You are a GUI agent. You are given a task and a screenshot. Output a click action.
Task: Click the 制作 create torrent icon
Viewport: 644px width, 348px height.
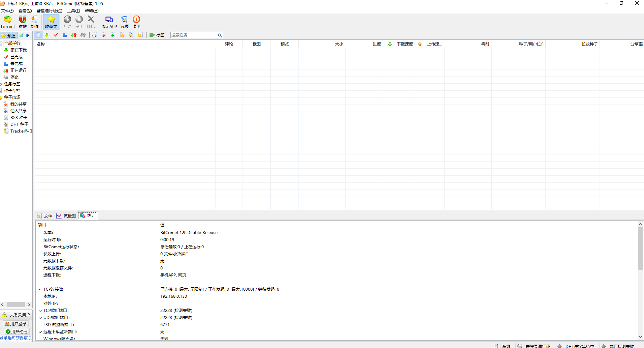34,22
